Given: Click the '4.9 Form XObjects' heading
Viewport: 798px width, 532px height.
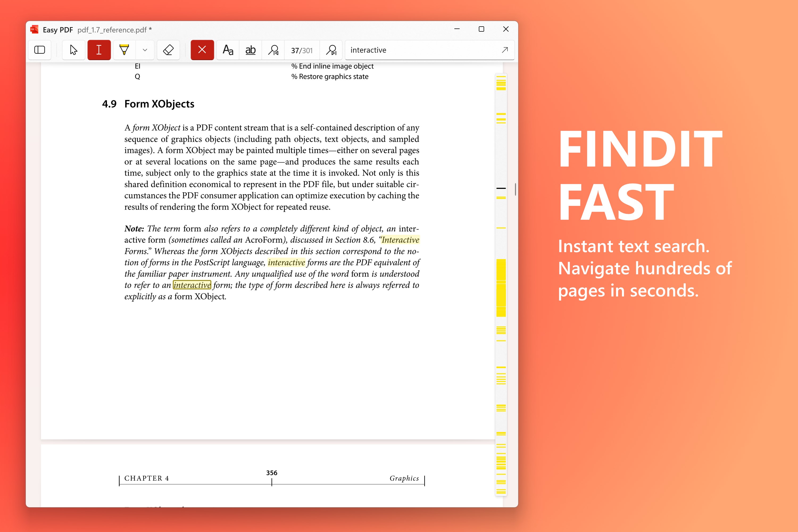Looking at the screenshot, I should click(148, 104).
